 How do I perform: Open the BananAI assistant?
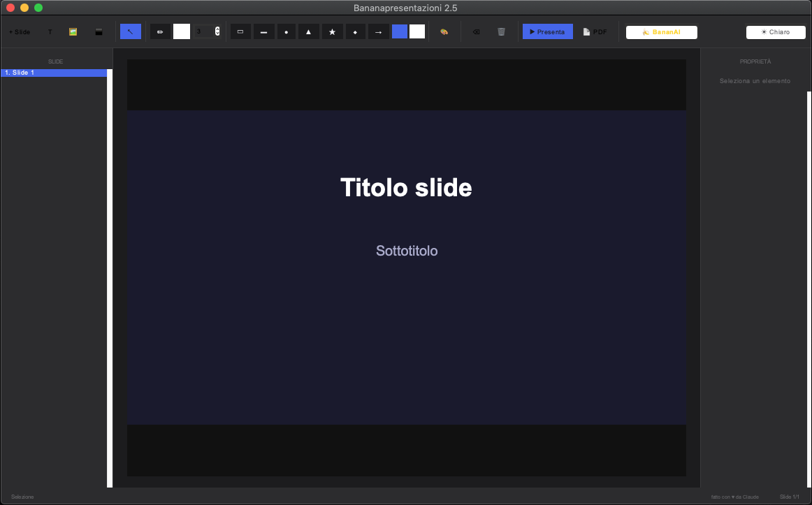tap(662, 32)
